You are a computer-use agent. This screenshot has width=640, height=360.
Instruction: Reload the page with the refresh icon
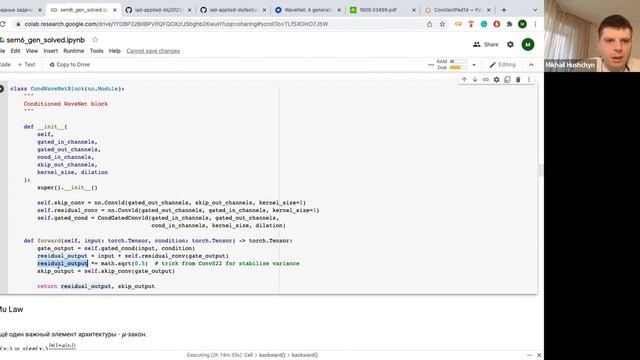point(2,24)
